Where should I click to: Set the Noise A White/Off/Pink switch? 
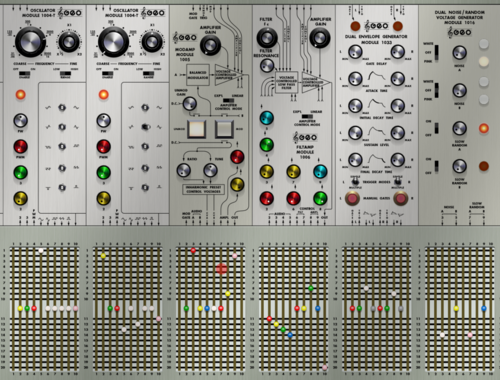click(436, 52)
